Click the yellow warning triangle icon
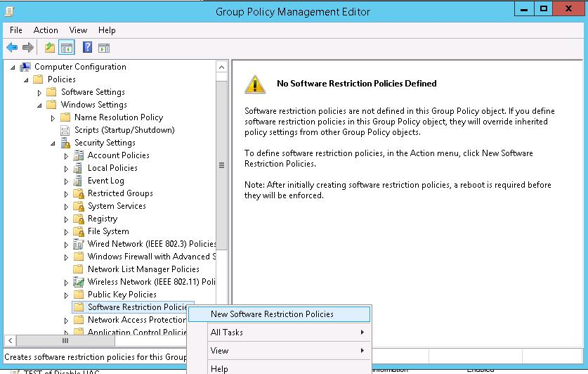588x374 pixels. tap(255, 84)
